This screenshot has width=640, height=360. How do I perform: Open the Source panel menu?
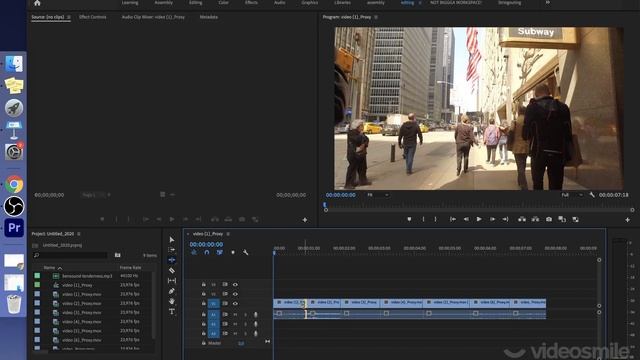[69, 17]
